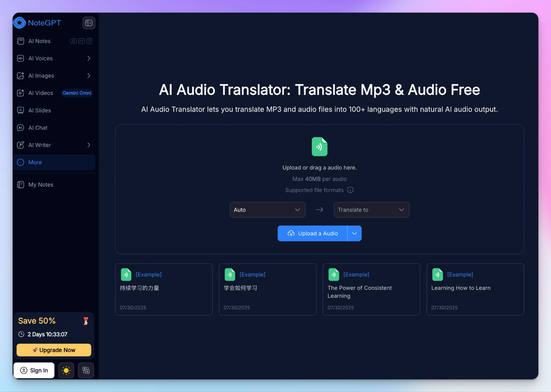The width and height of the screenshot is (551, 392).
Task: Click the Supported file formats info icon
Action: coord(350,190)
